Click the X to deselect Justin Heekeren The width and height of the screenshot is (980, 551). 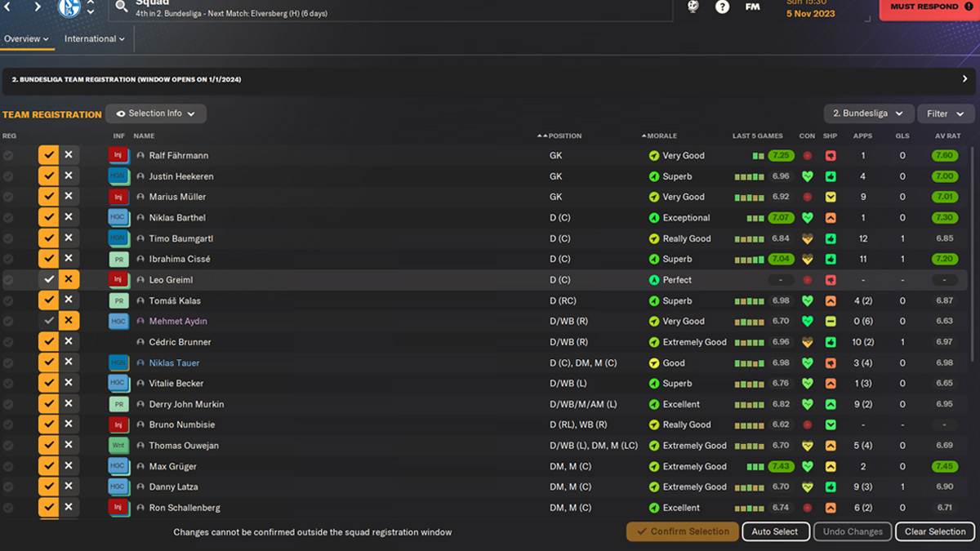[68, 176]
